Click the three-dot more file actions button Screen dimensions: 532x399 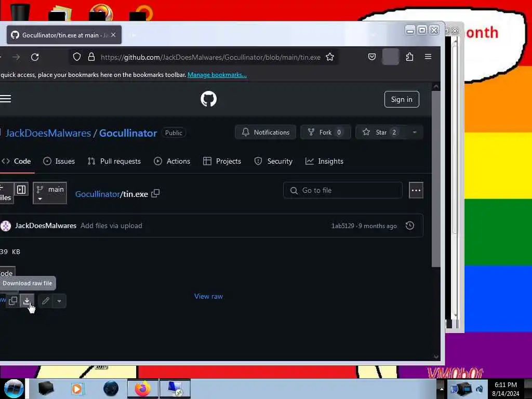[416, 190]
